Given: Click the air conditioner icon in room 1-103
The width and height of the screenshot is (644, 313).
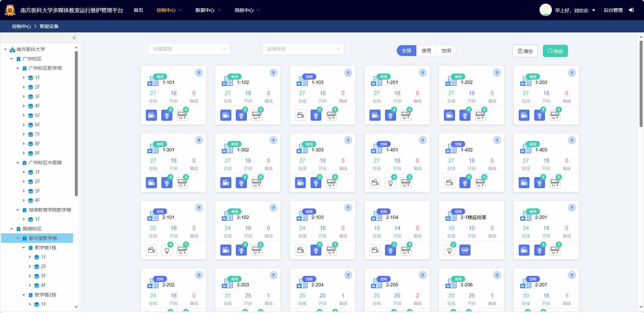Looking at the screenshot, I should (x=331, y=115).
